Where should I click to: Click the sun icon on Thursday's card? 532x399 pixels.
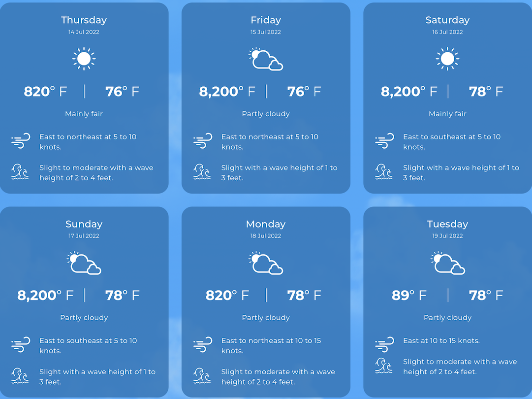(x=84, y=59)
